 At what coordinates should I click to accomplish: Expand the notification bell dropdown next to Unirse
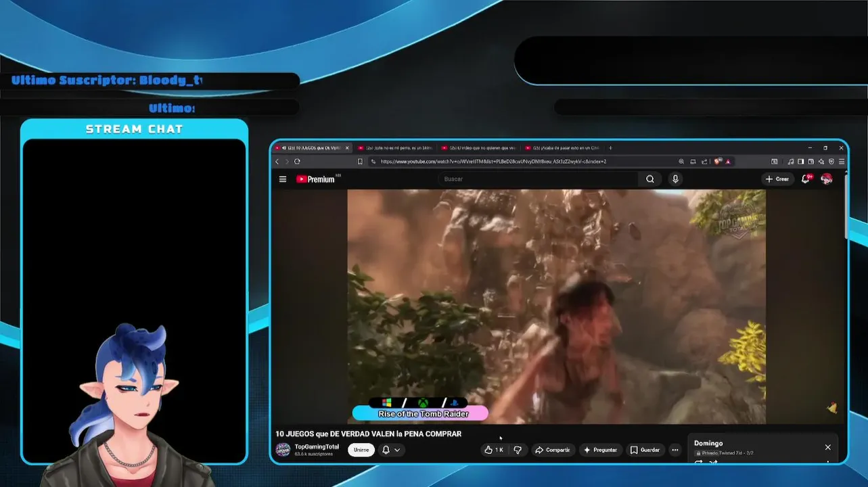click(392, 450)
